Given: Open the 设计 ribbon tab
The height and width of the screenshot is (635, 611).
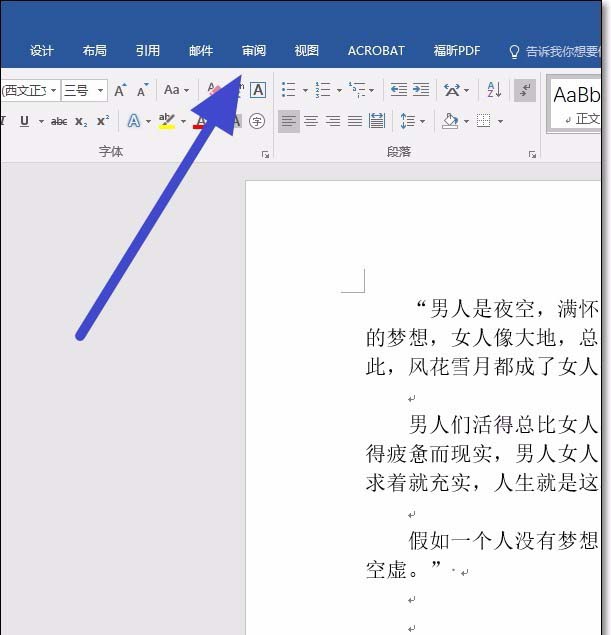Looking at the screenshot, I should (41, 51).
